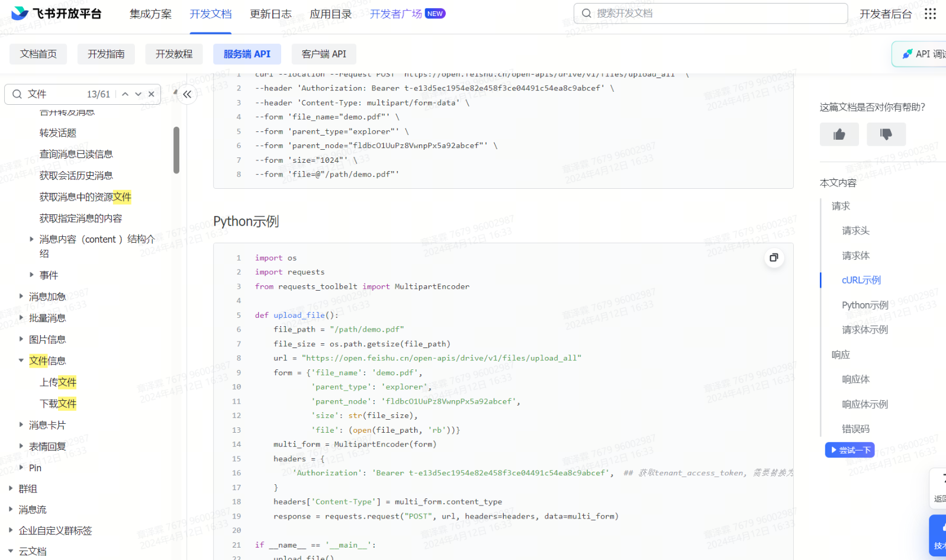Image resolution: width=946 pixels, height=560 pixels.
Task: Jump to 请求头 in table of contents
Action: click(x=855, y=230)
